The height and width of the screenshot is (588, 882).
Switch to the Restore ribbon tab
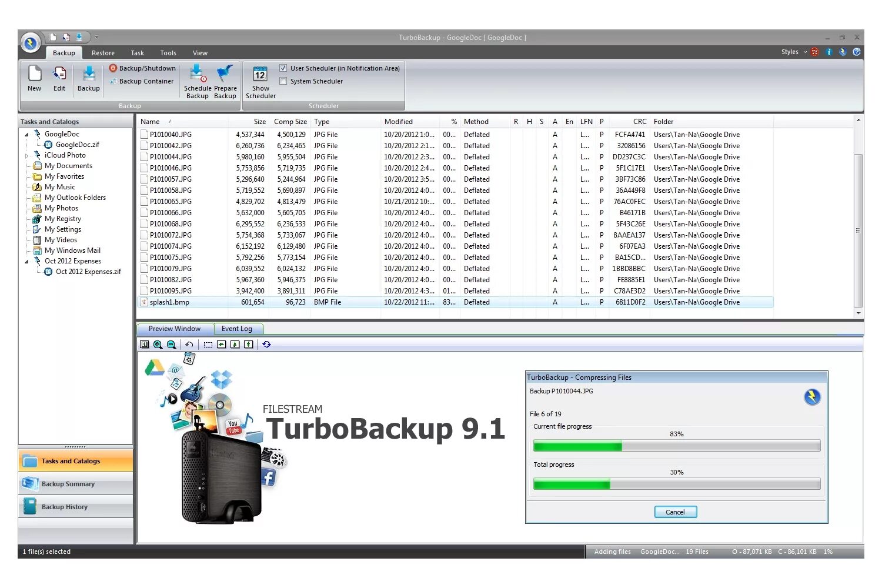pos(103,53)
